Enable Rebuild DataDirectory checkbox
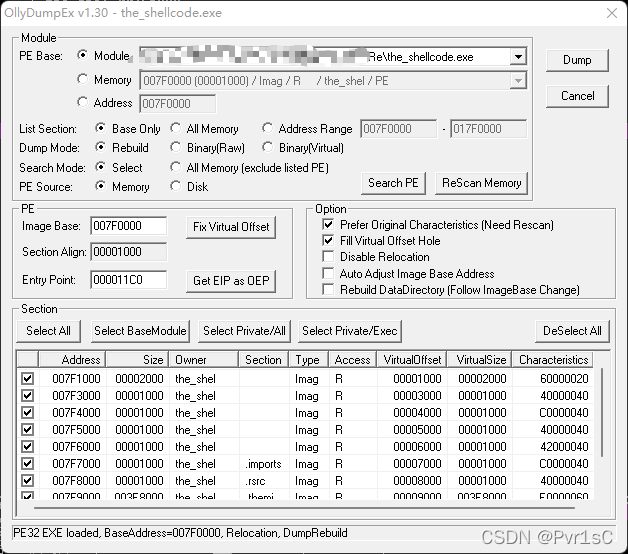This screenshot has height=554, width=628. click(328, 290)
